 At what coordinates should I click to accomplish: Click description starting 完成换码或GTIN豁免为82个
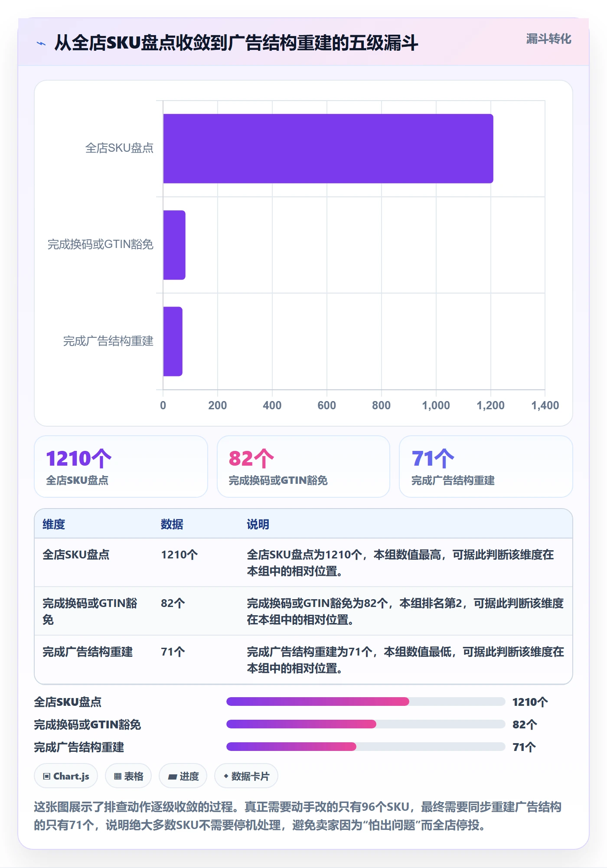point(405,611)
